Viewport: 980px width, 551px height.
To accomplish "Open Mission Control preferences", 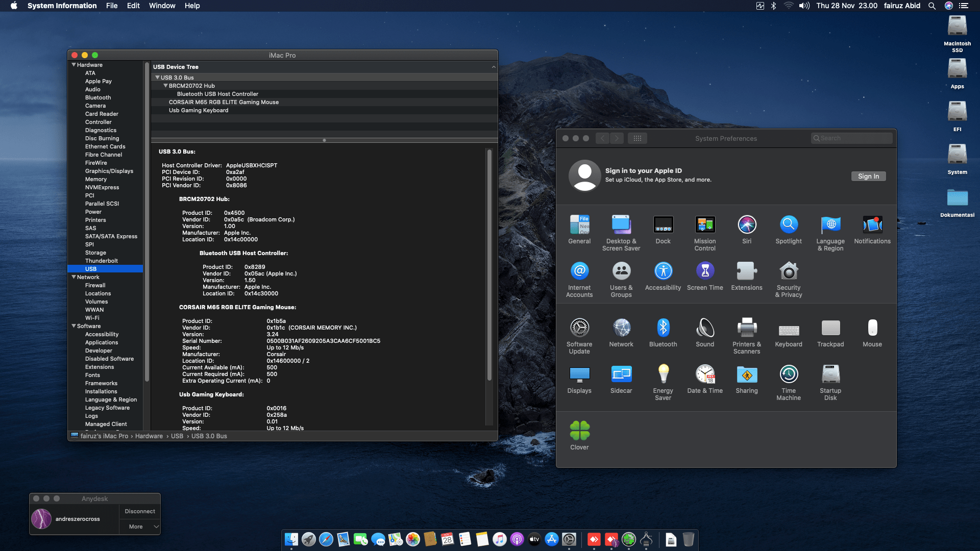I will tap(705, 226).
